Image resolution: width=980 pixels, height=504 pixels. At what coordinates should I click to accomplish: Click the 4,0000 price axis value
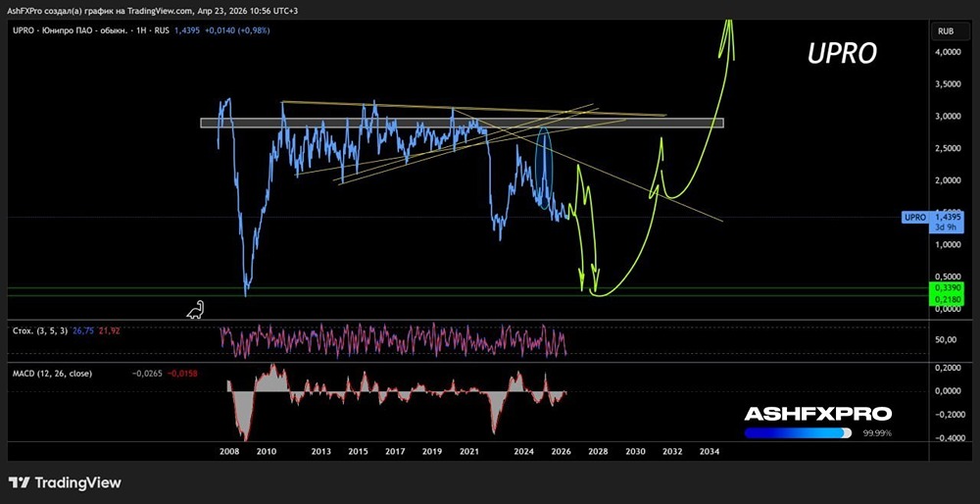948,52
